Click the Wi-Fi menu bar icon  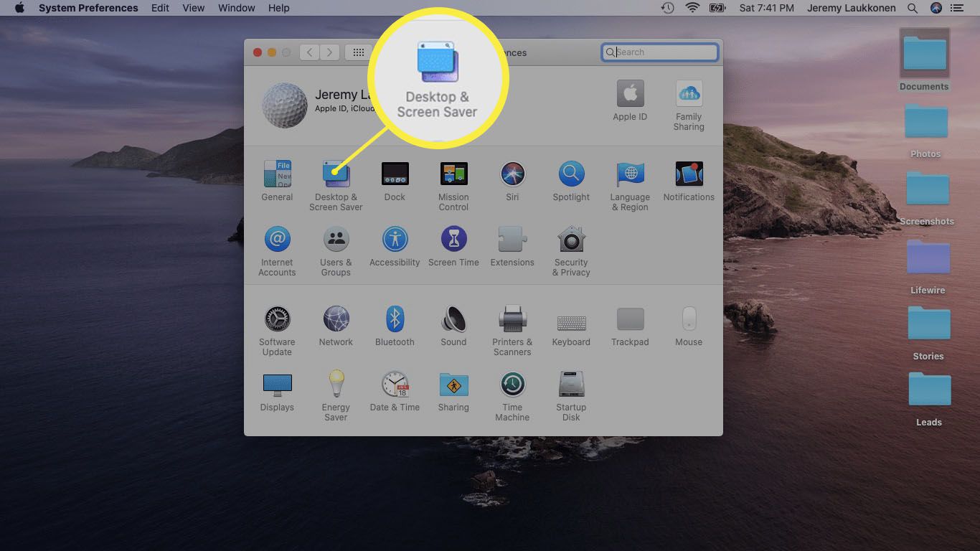[x=692, y=8]
